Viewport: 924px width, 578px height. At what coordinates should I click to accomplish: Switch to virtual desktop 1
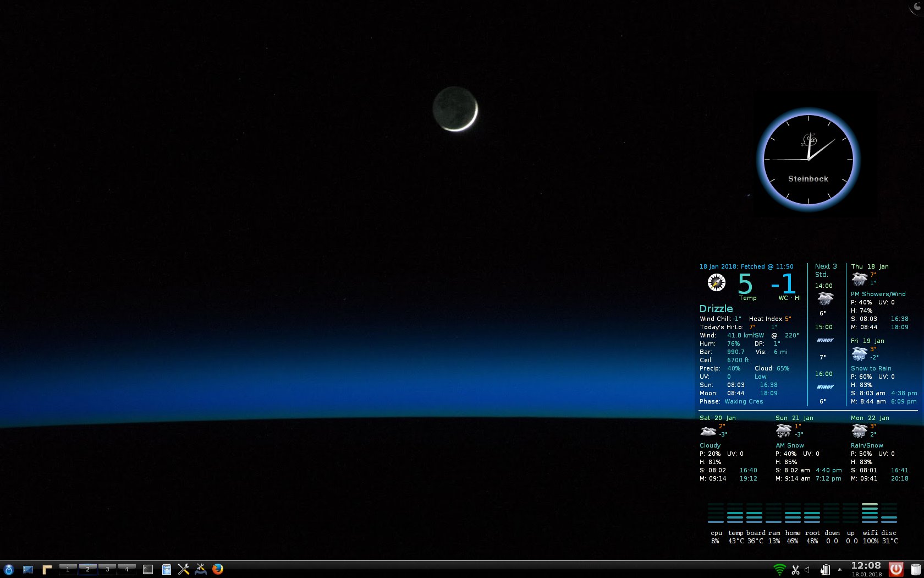point(68,569)
